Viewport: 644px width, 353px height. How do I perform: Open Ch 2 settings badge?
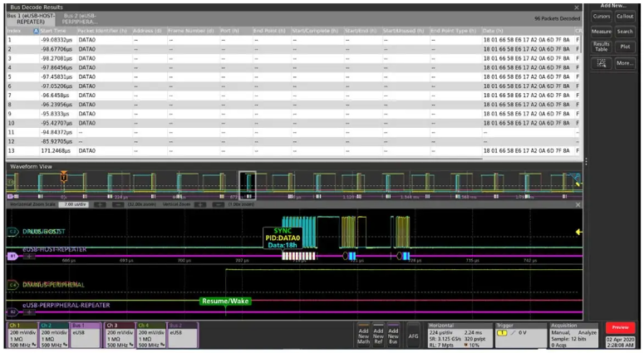tap(54, 335)
